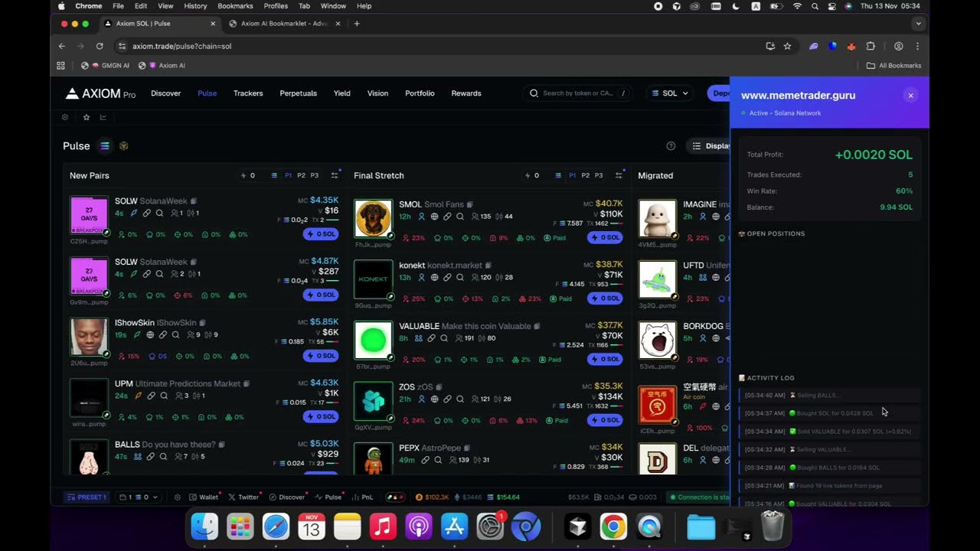Open New Pairs filter settings icon
Image resolution: width=980 pixels, height=551 pixels.
click(334, 175)
